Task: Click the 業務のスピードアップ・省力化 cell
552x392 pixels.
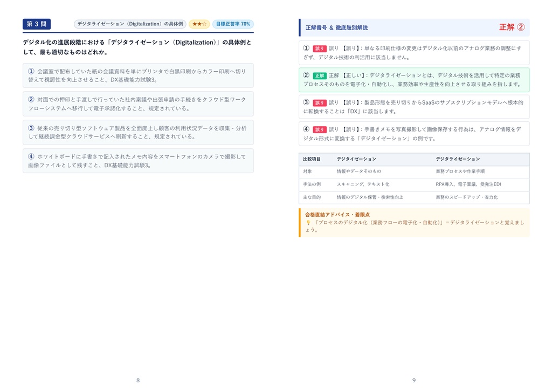Action: coord(466,197)
